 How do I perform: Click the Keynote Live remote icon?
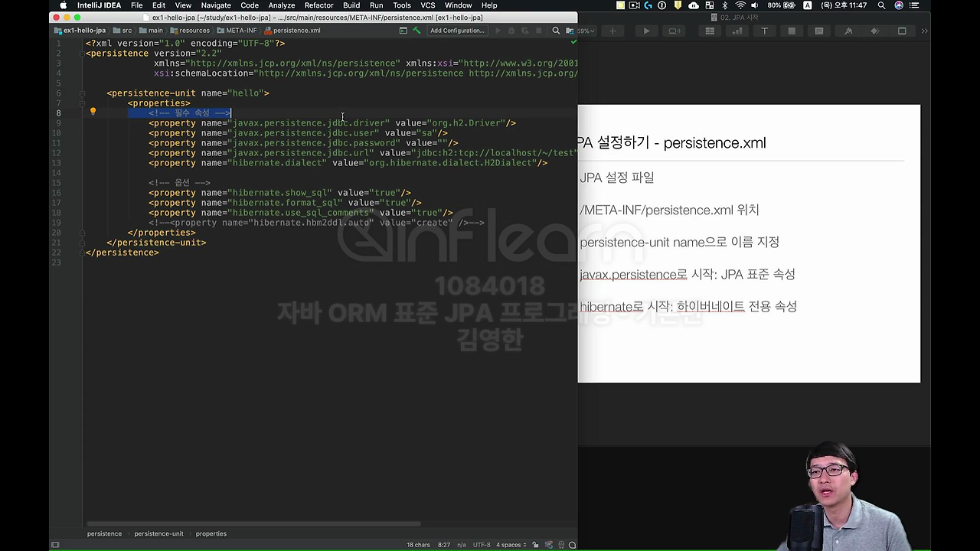point(674,31)
